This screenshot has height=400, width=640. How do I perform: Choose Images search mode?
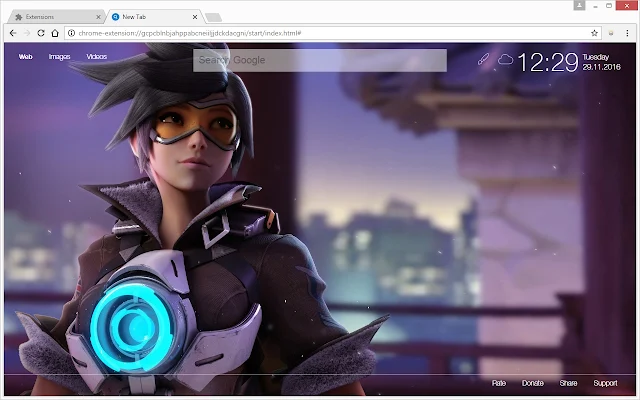60,57
